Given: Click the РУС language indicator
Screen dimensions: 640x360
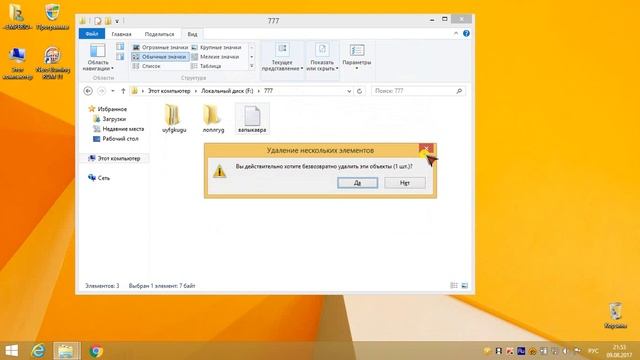Looking at the screenshot, I should pos(593,351).
